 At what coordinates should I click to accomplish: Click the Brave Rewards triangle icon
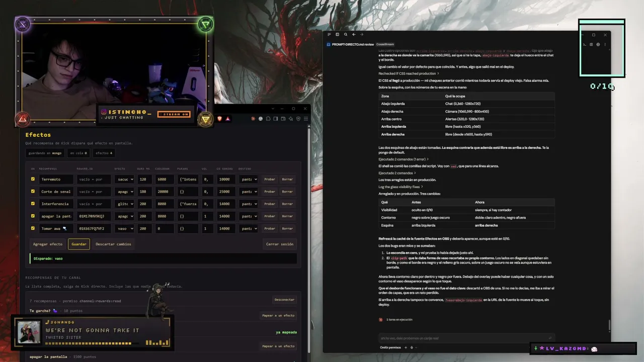pos(228,119)
